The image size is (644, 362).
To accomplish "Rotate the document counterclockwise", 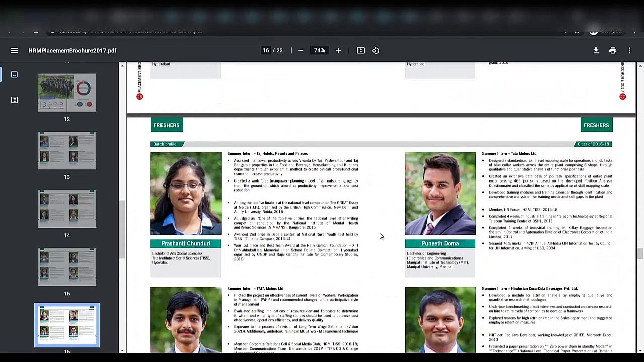I will click(376, 50).
